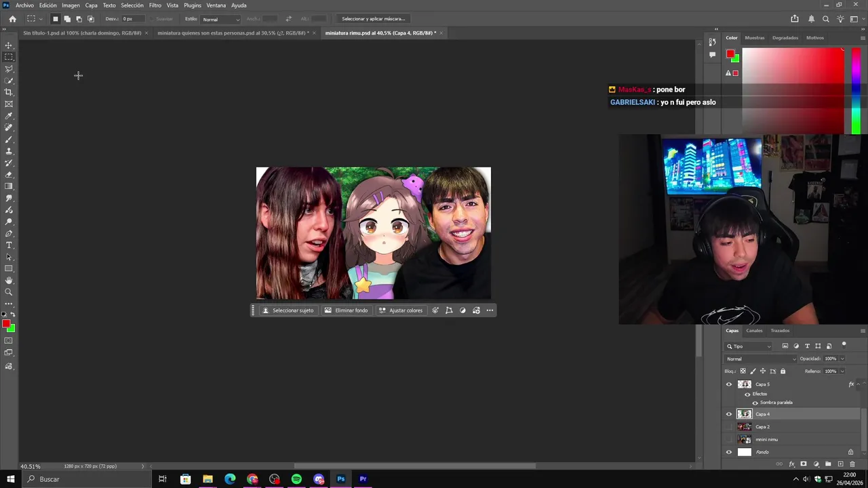Toggle Sombra paralela effect visibility
The width and height of the screenshot is (868, 488).
point(755,403)
